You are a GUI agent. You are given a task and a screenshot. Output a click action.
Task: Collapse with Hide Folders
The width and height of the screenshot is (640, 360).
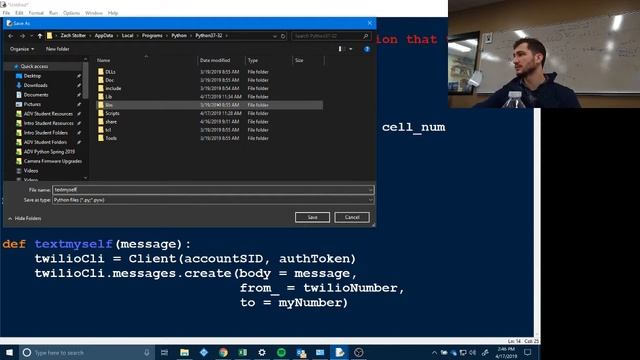pos(24,219)
